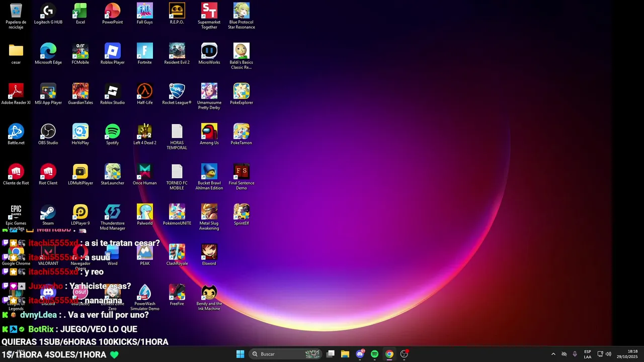The image size is (644, 362).
Task: Select the StarLauncher icon
Action: pos(113,174)
